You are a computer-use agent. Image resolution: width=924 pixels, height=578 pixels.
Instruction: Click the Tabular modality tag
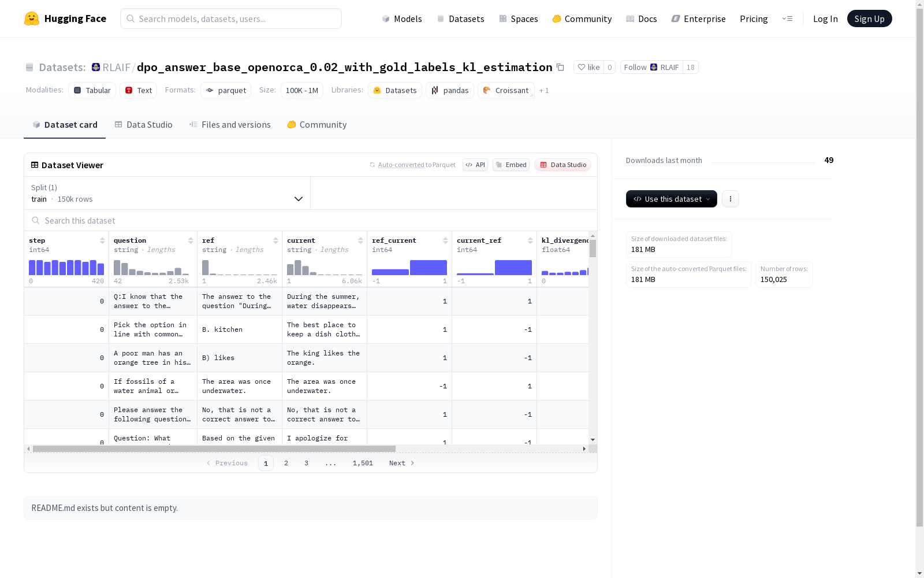pyautogui.click(x=92, y=90)
